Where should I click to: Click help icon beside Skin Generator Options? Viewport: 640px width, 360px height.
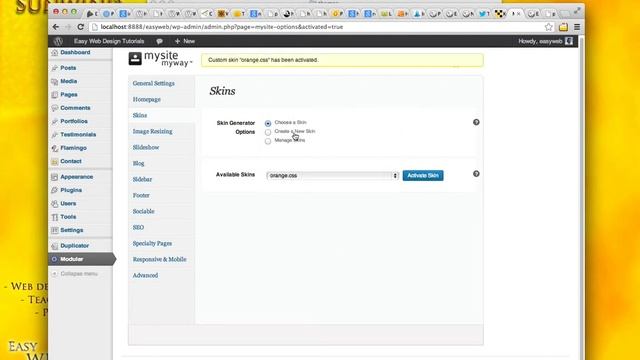tap(476, 122)
